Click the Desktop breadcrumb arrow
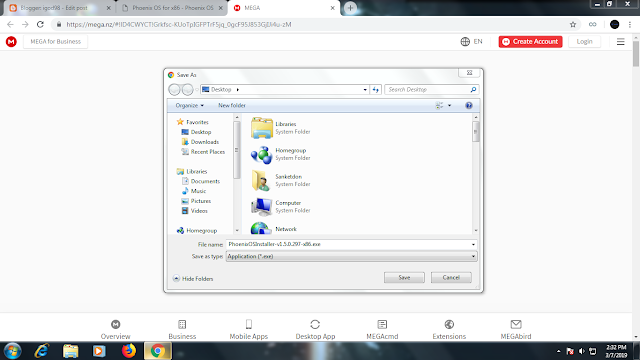 pos(238,89)
